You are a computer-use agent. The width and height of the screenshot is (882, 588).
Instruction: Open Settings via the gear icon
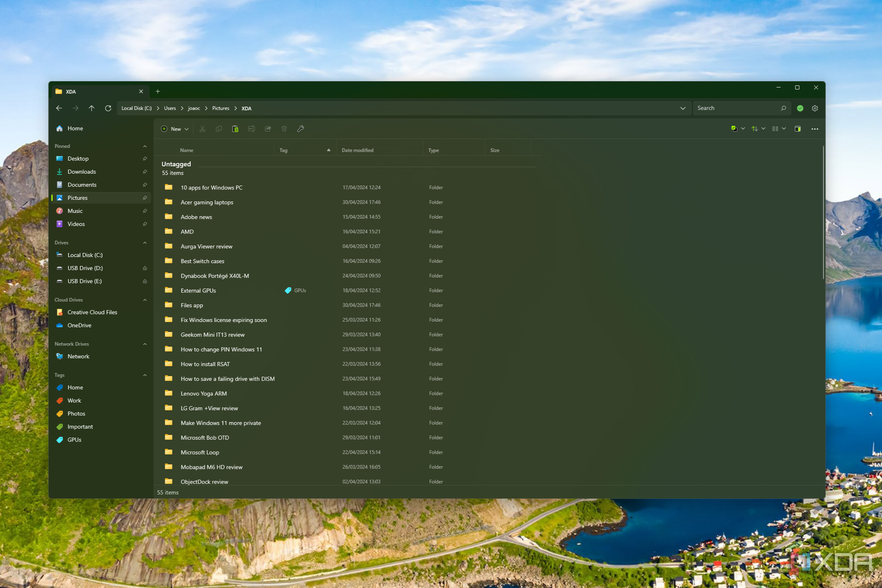pos(815,108)
